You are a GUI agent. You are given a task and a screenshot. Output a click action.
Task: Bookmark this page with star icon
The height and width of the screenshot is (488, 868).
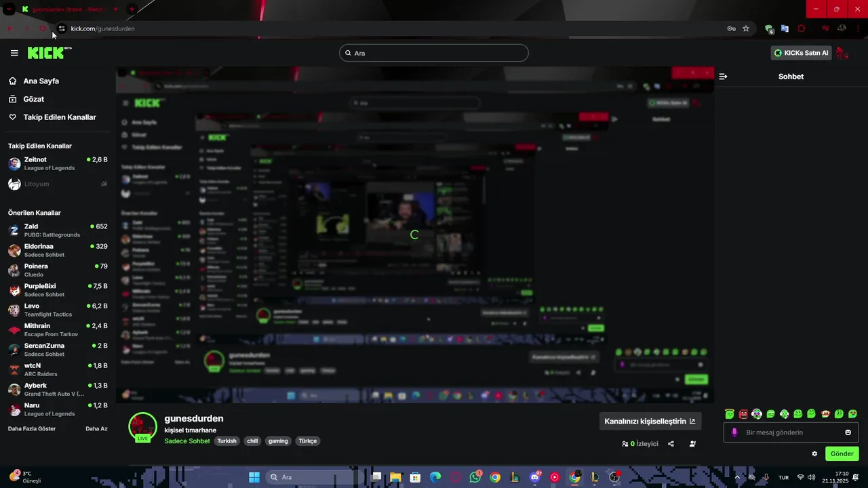pos(746,28)
